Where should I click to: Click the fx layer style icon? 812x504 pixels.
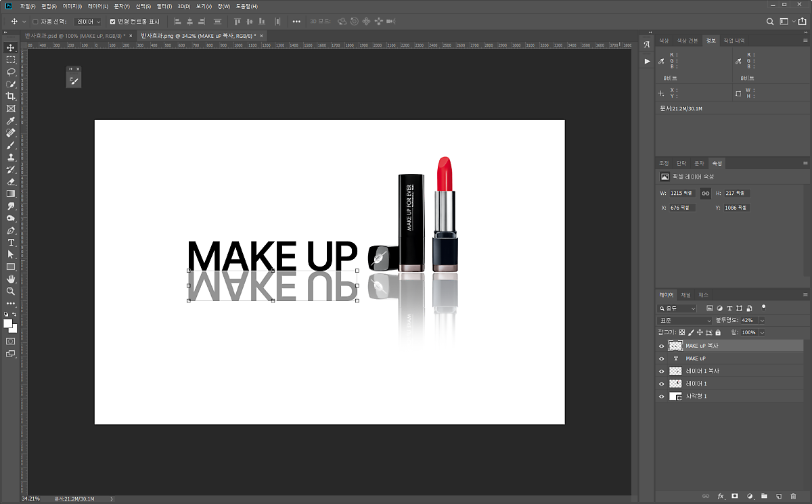(x=721, y=497)
